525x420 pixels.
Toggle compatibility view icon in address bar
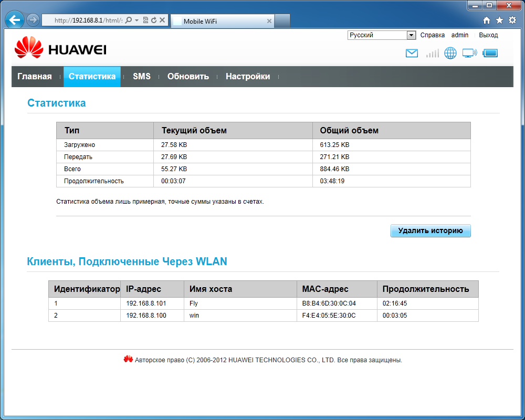coord(145,20)
